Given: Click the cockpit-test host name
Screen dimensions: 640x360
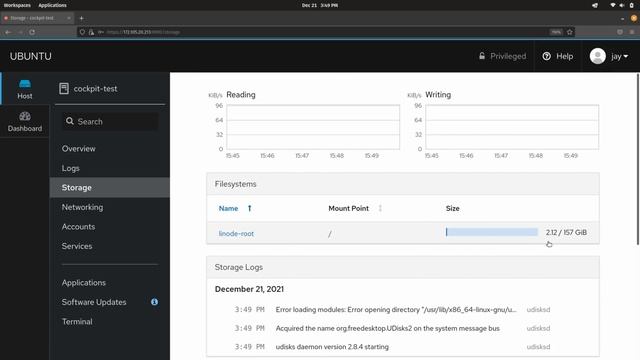Looking at the screenshot, I should [x=95, y=89].
